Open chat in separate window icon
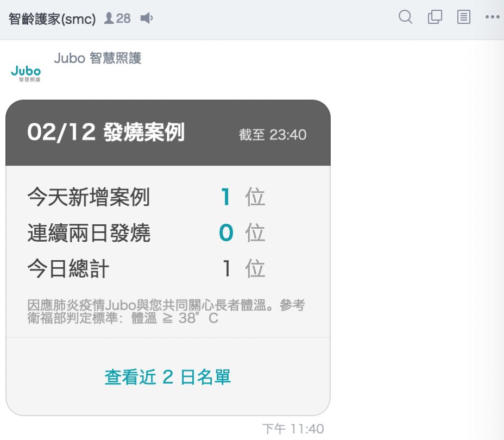Image resolution: width=504 pixels, height=440 pixels. click(x=435, y=17)
